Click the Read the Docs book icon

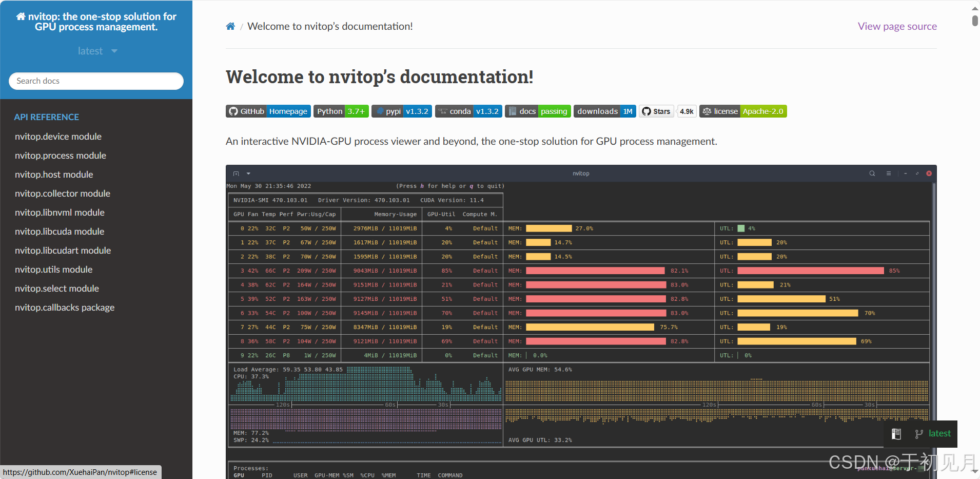[896, 434]
